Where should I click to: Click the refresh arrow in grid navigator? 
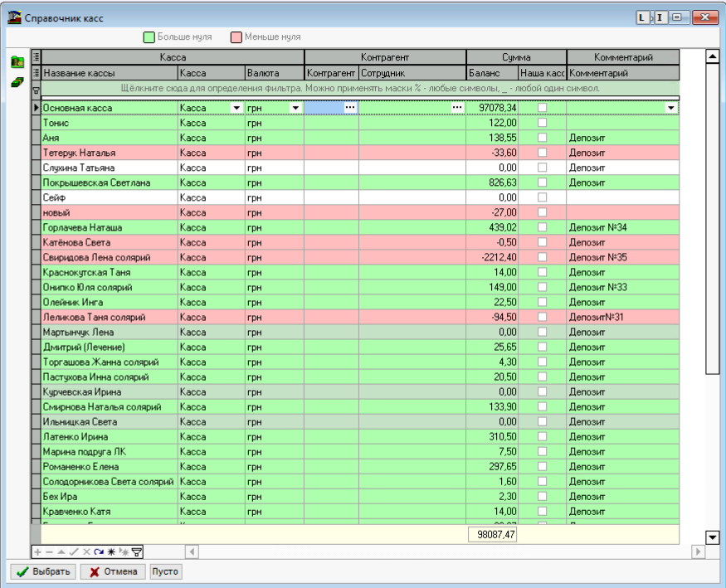(x=99, y=552)
